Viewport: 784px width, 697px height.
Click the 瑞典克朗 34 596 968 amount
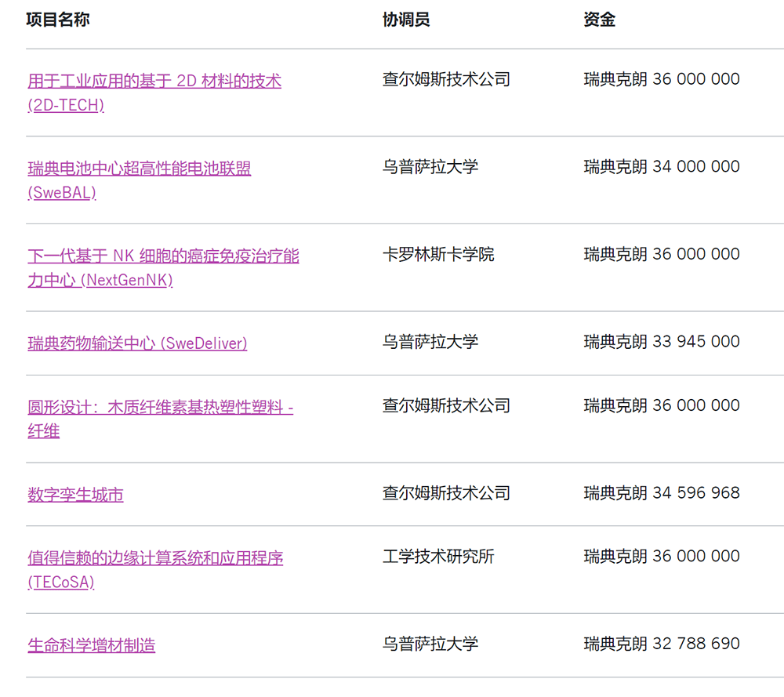click(x=662, y=493)
